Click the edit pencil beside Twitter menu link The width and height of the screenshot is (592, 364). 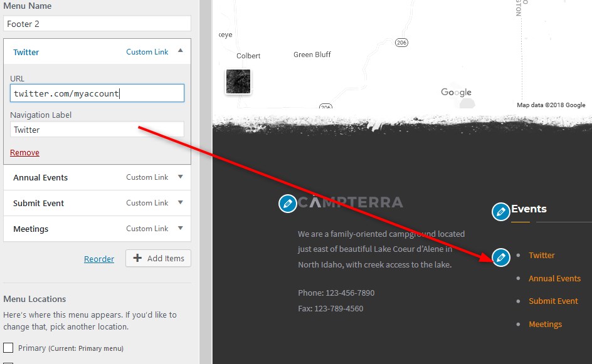(501, 257)
